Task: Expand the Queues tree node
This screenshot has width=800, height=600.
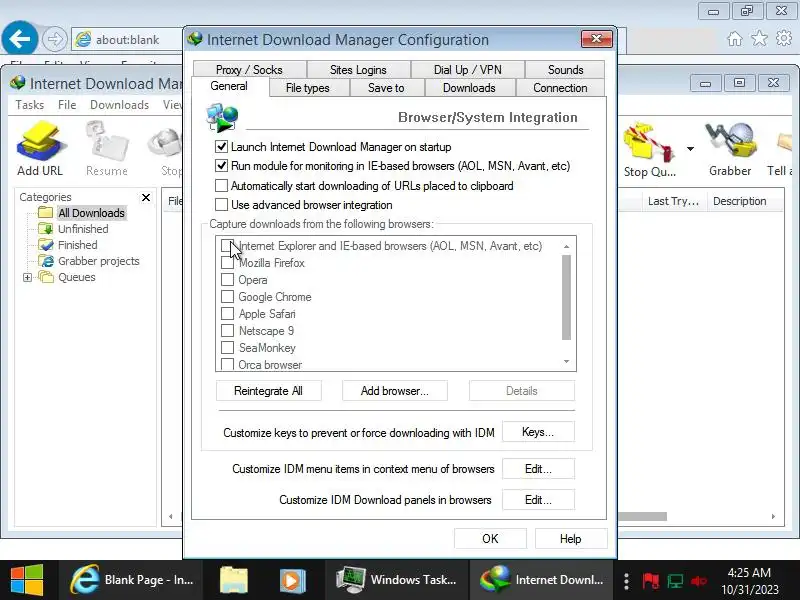Action: (x=28, y=277)
